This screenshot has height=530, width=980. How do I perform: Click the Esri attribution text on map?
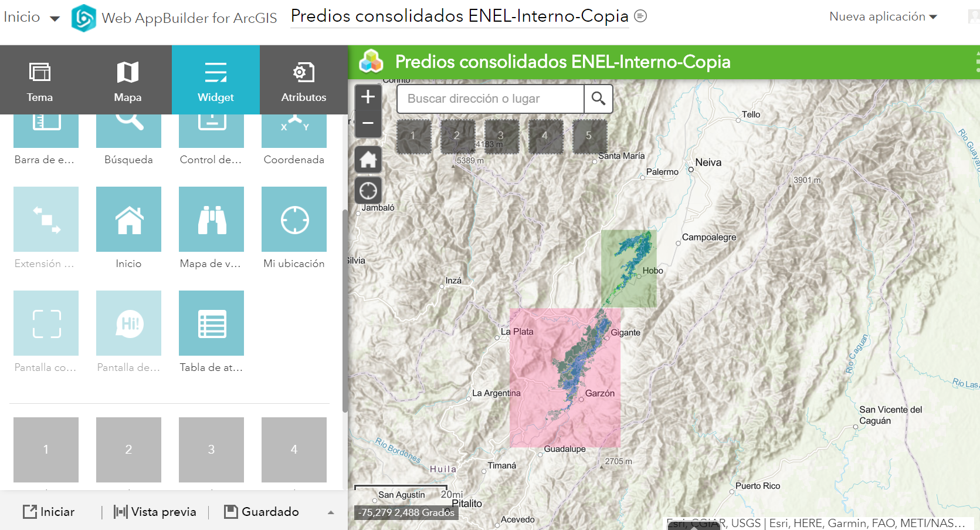816,523
